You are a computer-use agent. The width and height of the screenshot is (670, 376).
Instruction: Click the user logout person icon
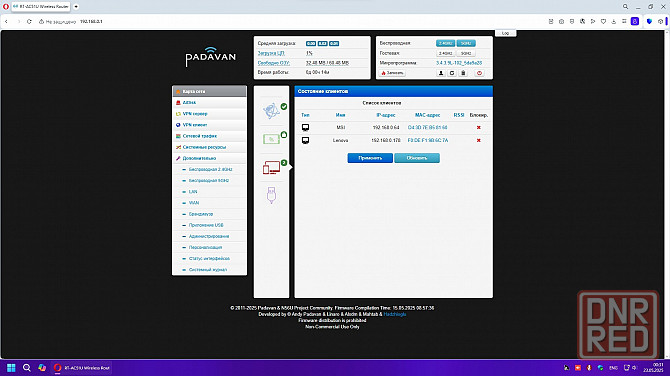441,73
